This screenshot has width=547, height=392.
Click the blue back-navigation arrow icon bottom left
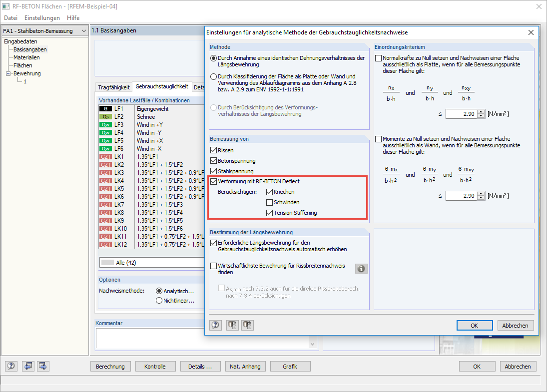pos(28,366)
